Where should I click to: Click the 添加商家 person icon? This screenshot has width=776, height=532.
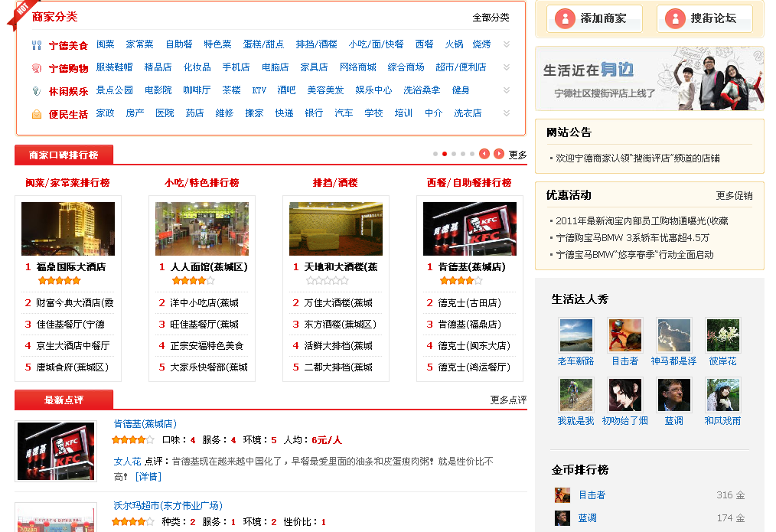click(x=565, y=19)
